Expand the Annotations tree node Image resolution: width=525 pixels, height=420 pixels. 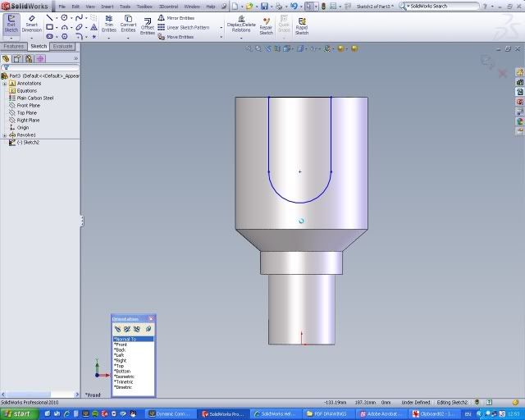(4, 84)
